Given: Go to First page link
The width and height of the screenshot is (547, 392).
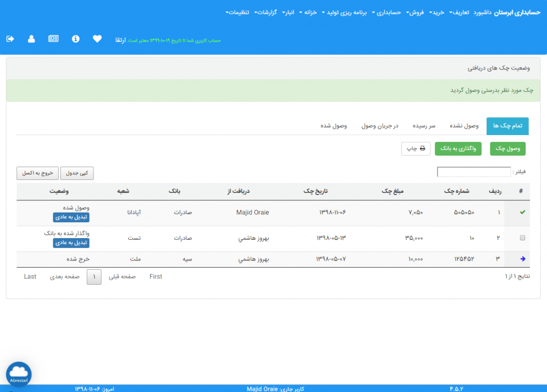Looking at the screenshot, I should pos(155,277).
